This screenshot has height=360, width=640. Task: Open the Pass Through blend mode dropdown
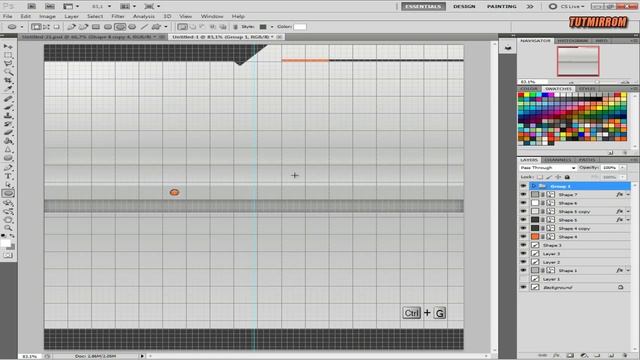[x=548, y=168]
